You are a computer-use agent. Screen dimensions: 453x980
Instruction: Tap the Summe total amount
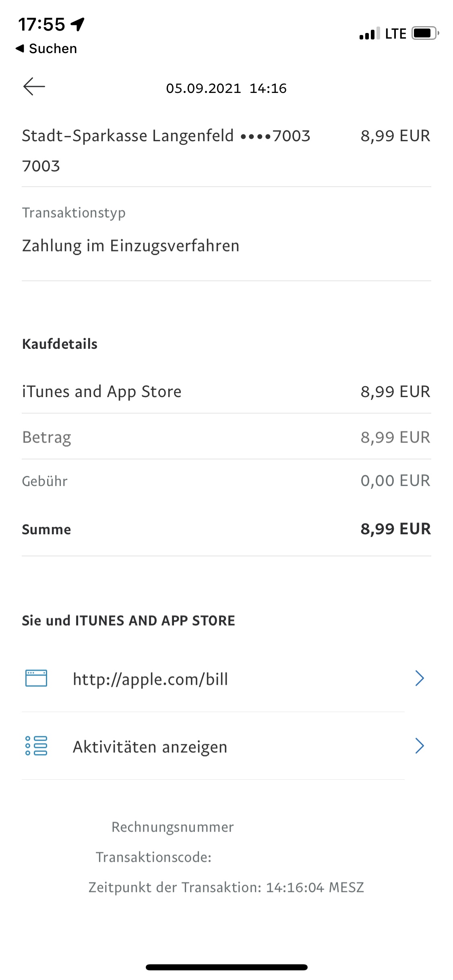395,529
